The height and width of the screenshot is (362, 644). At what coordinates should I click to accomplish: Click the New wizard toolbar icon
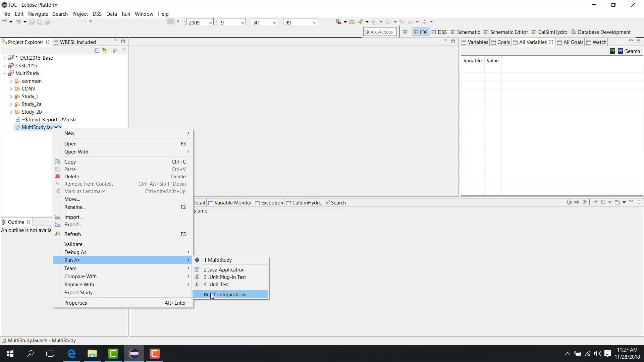tap(4, 22)
